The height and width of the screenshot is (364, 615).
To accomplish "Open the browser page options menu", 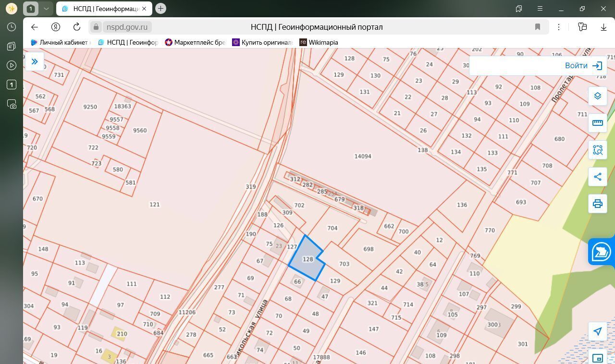I will coord(559,27).
